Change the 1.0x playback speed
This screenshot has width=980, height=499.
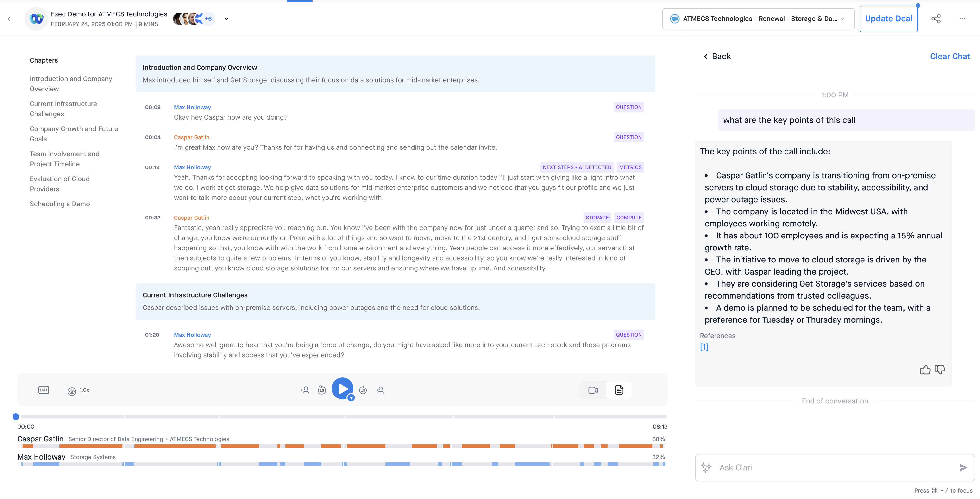click(x=79, y=390)
